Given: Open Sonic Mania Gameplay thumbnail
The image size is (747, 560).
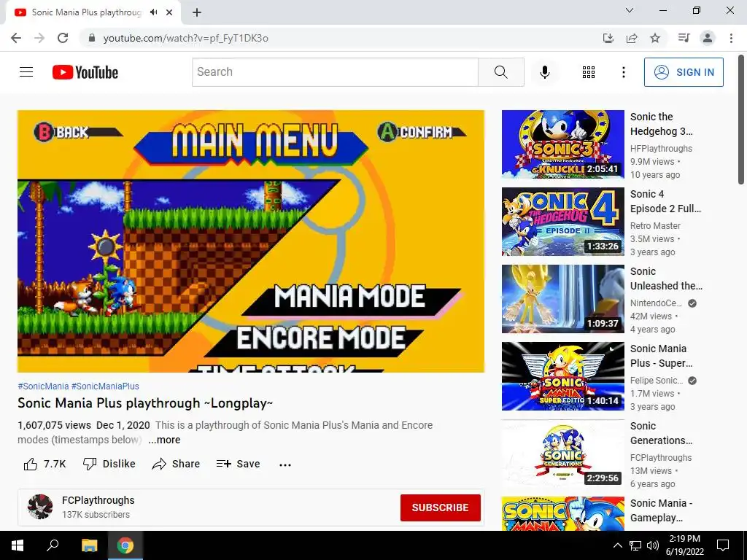Looking at the screenshot, I should click(x=562, y=514).
